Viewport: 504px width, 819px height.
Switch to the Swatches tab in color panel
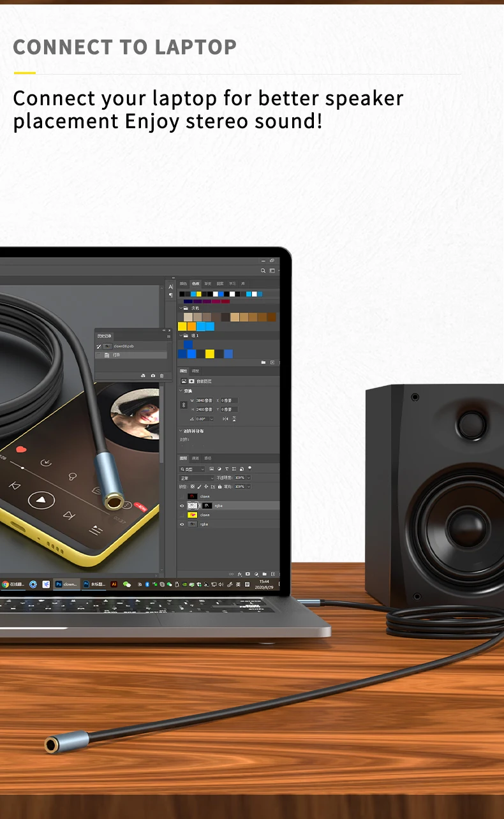click(x=195, y=284)
